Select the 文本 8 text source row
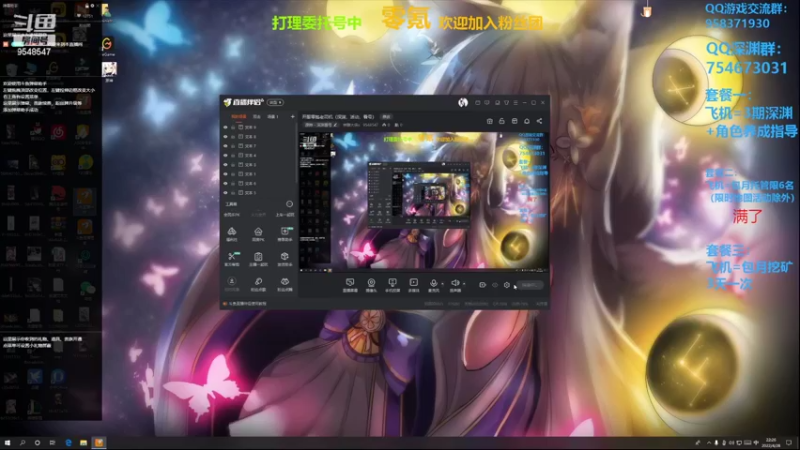Viewport: 800px width, 450px height. tap(258, 137)
